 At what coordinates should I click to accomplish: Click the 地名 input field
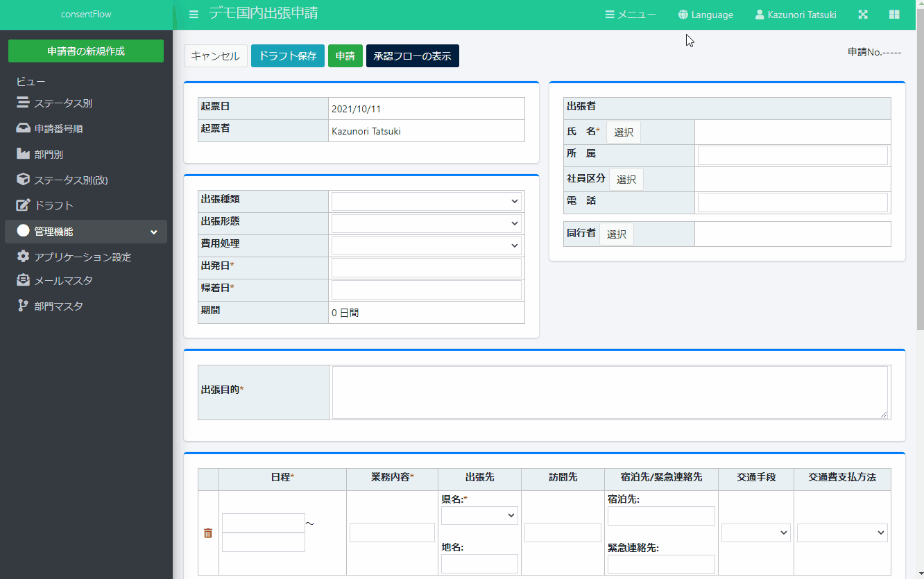[x=479, y=564]
